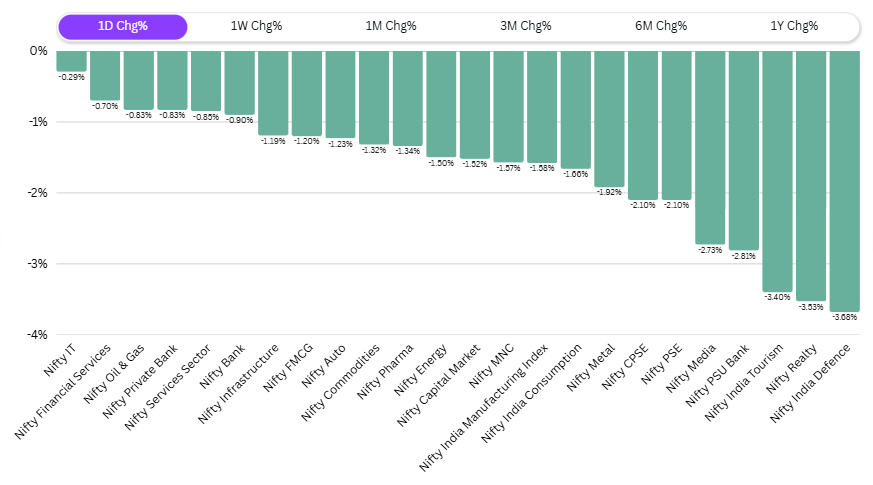The width and height of the screenshot is (873, 485).
Task: Click the Nifty Media bar
Action: (710, 147)
